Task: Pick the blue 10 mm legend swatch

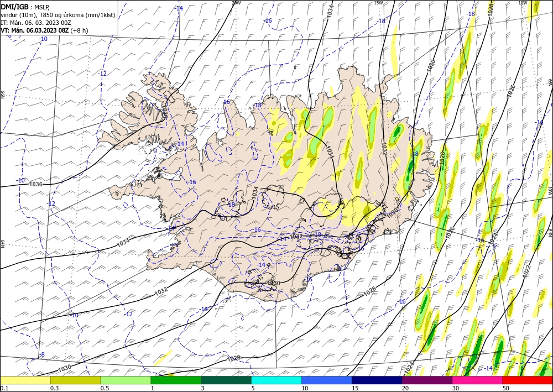Action: (327, 380)
